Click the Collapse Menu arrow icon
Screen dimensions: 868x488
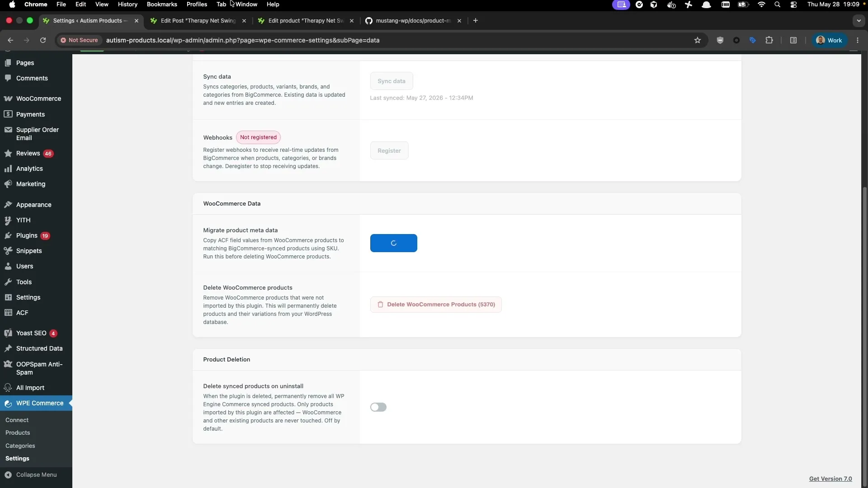pos(8,475)
